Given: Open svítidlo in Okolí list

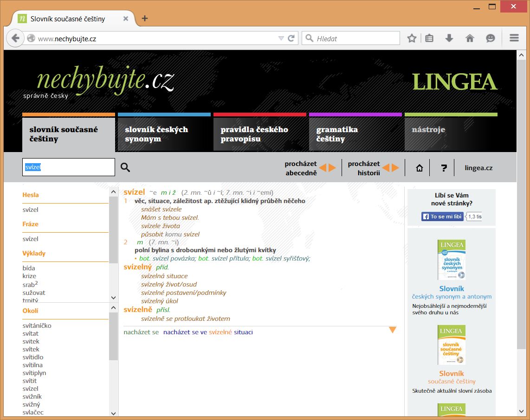Looking at the screenshot, I should (x=33, y=357).
